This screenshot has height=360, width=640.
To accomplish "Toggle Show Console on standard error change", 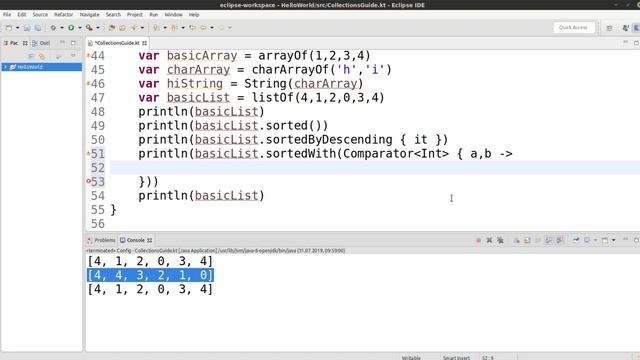I will (x=560, y=240).
